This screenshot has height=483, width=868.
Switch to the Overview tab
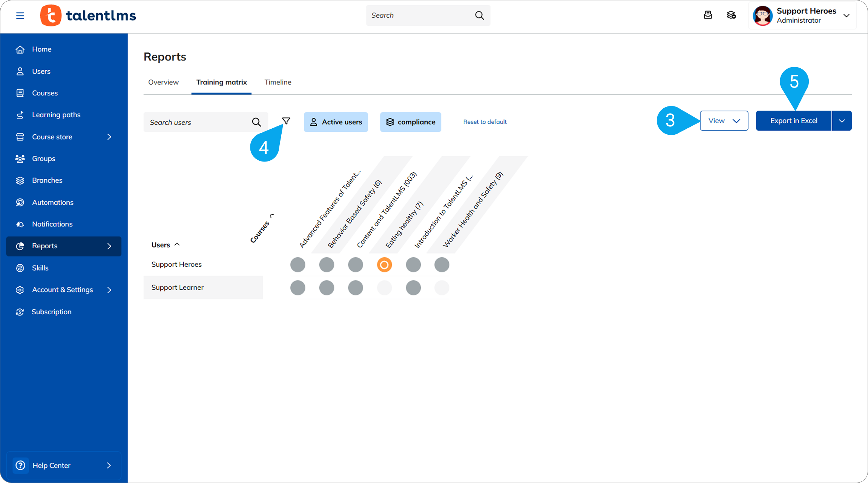(x=163, y=82)
